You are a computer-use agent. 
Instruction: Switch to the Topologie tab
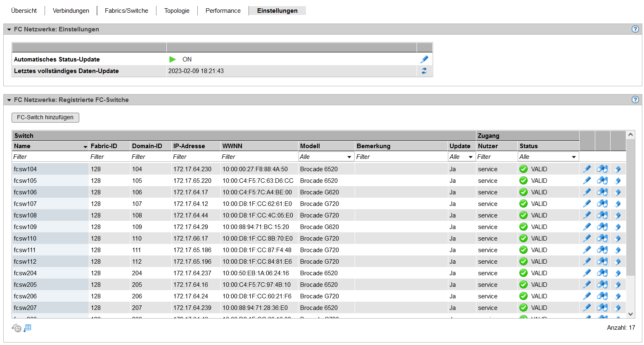tap(177, 11)
